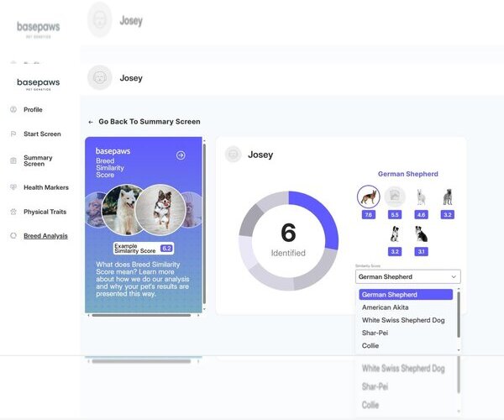Click the basepaws logo in sidebar
Viewport: 504px width, 420px height.
(39, 84)
